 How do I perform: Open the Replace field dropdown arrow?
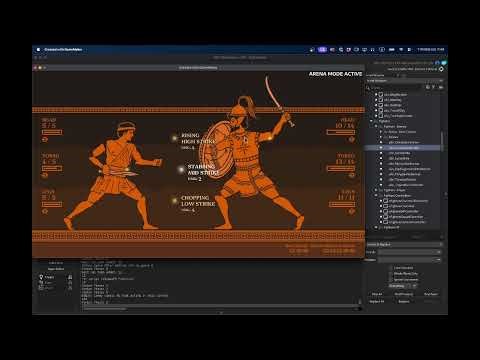point(439,260)
